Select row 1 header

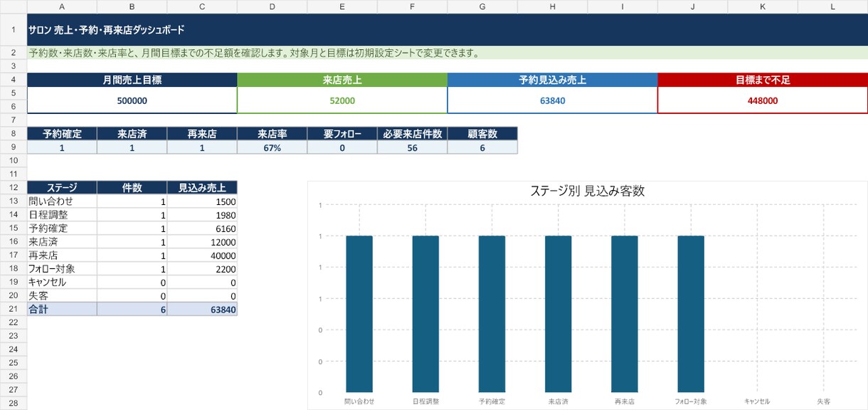(x=14, y=30)
